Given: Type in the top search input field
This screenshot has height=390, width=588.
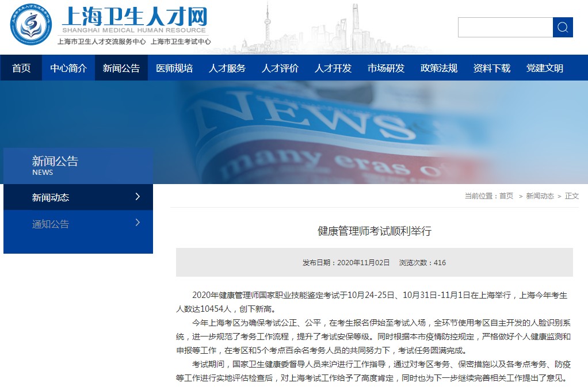Looking at the screenshot, I should click(x=505, y=27).
